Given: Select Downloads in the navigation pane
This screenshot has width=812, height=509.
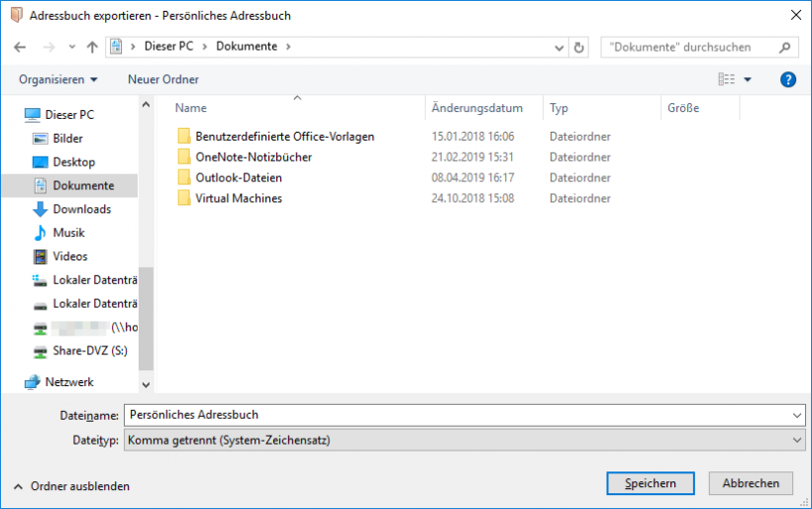Looking at the screenshot, I should tap(81, 209).
